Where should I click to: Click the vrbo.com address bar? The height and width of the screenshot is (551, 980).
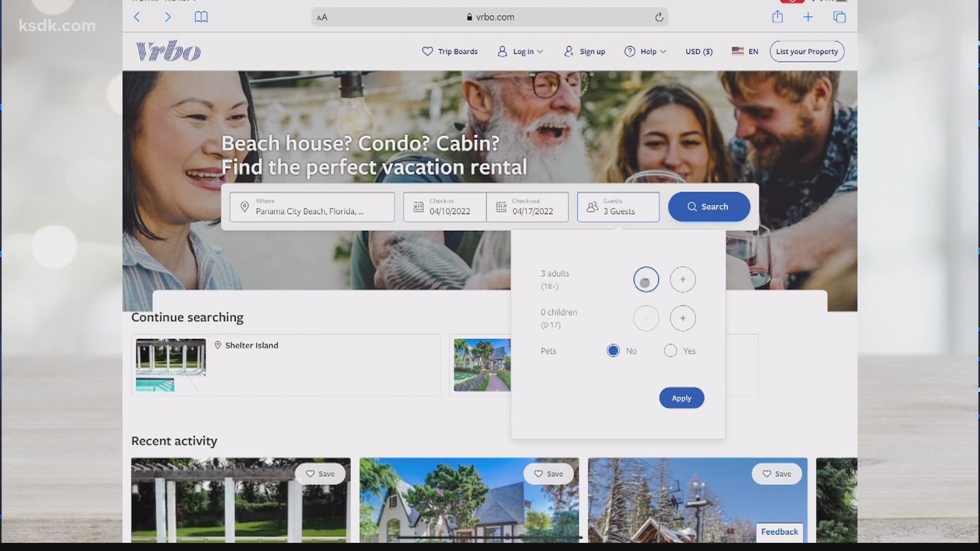coord(489,17)
